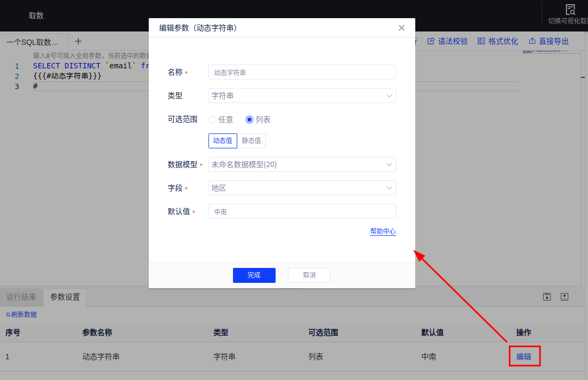Image resolution: width=588 pixels, height=380 pixels.
Task: Open the 帮助中心 link
Action: (x=383, y=231)
